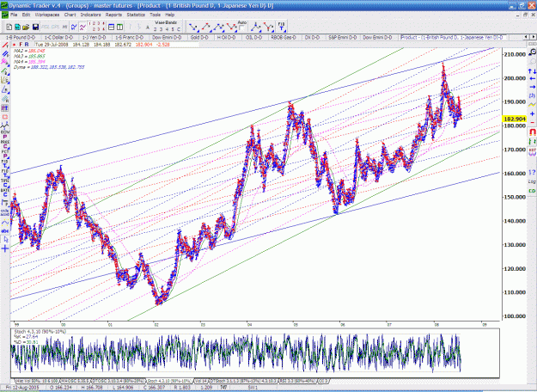Select the red W-shaped swing tool

[x=231, y=27]
